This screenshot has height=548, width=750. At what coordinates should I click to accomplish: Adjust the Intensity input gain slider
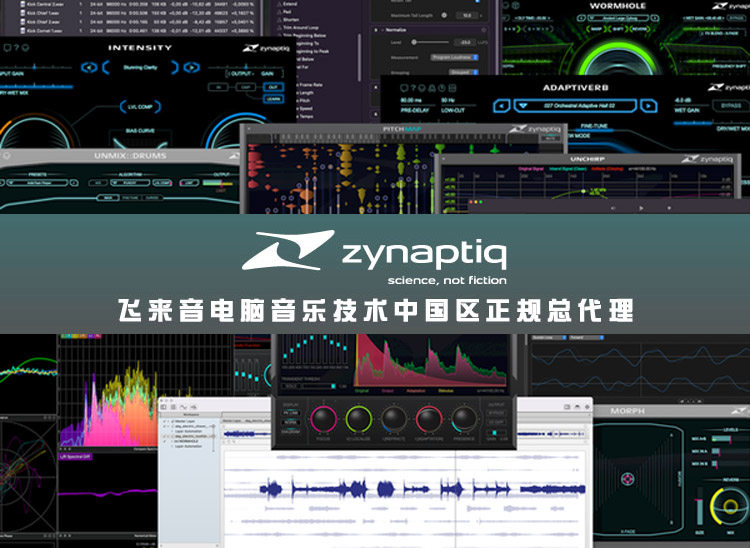click(35, 67)
